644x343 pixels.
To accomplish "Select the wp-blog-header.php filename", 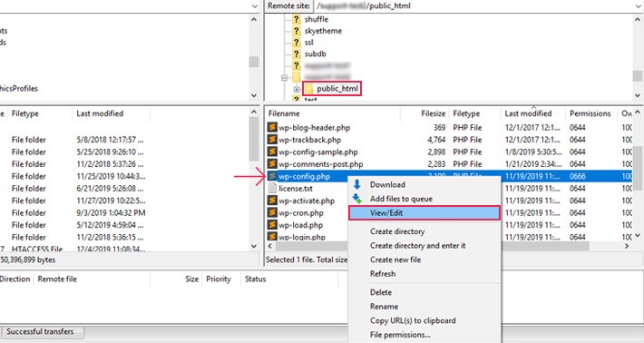I will coord(314,127).
